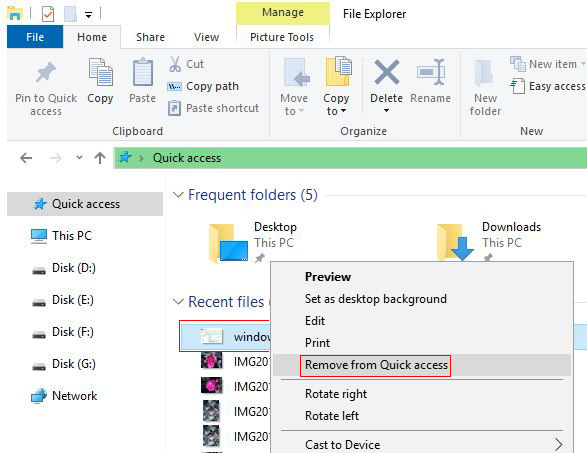Open Disk (F:) in sidebar
The height and width of the screenshot is (453, 587).
63,332
